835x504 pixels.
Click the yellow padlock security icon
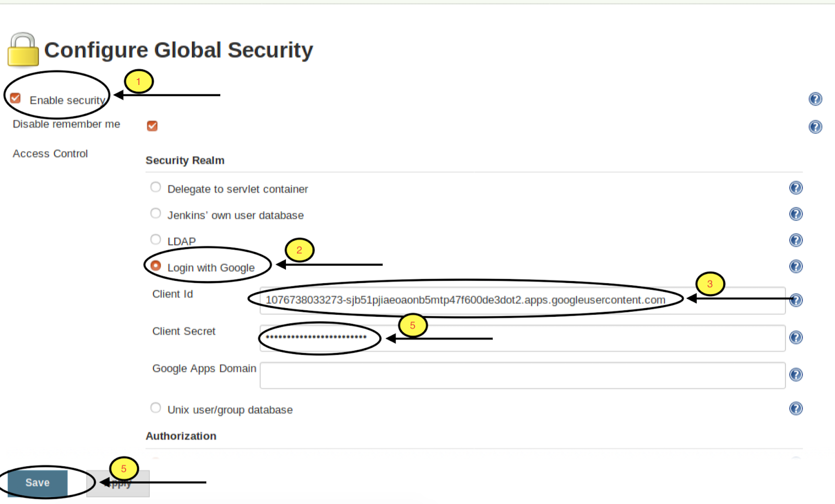(23, 50)
